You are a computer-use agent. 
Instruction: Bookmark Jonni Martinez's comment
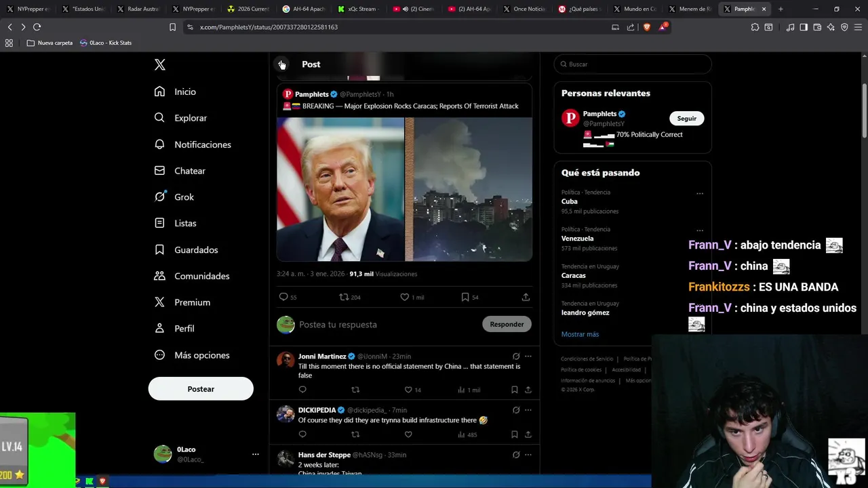[514, 390]
